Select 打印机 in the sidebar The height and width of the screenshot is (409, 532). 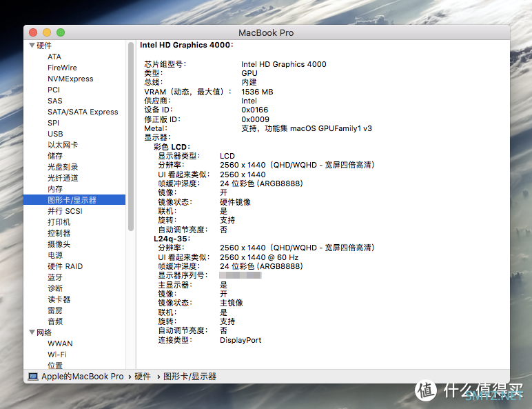[59, 222]
